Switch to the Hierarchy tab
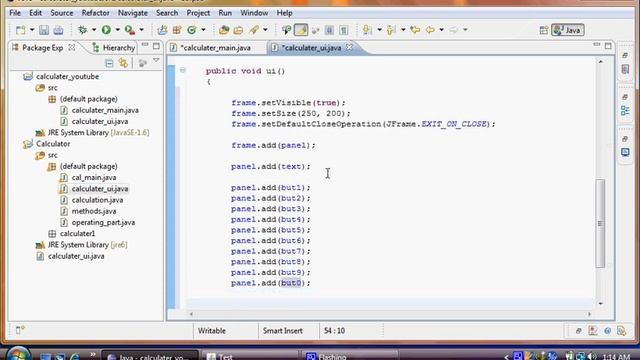This screenshot has width=640, height=360. [x=114, y=48]
